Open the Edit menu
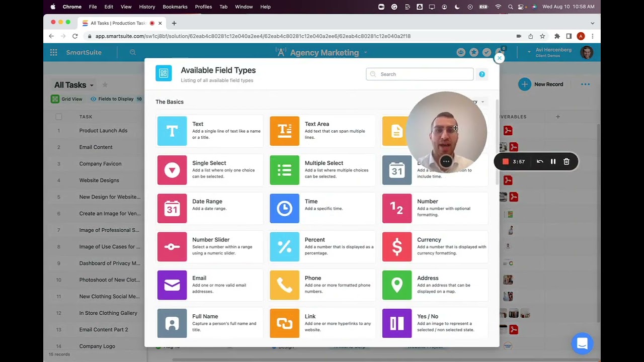The width and height of the screenshot is (644, 362). [109, 7]
